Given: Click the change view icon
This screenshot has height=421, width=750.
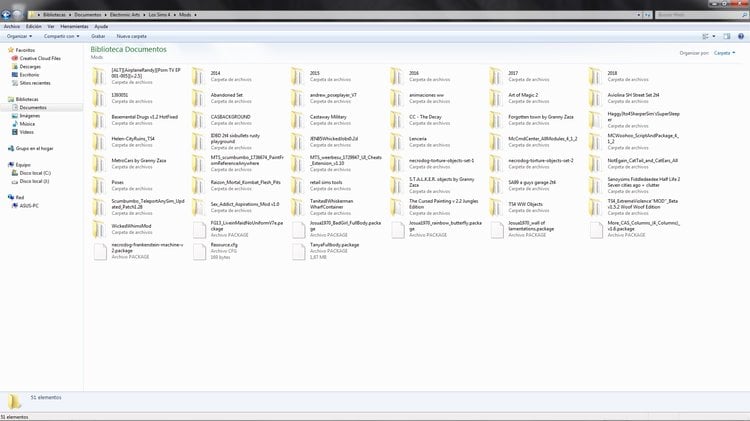Looking at the screenshot, I should (705, 36).
